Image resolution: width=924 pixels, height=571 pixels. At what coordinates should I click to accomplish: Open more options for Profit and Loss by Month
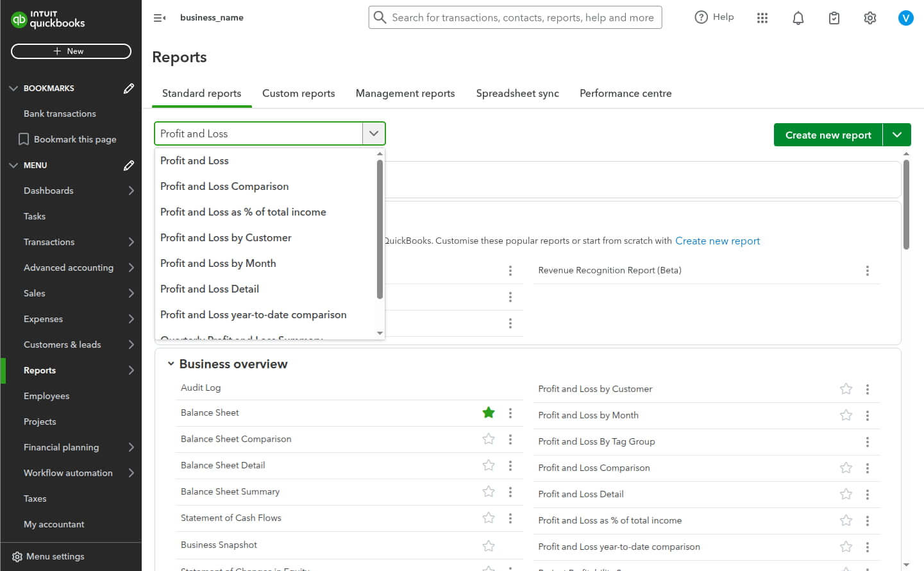868,416
